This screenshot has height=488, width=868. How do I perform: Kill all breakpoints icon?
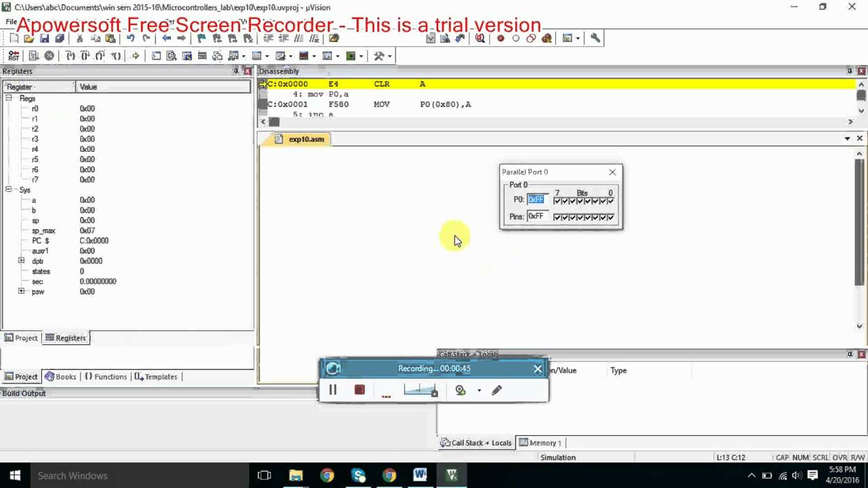(547, 38)
